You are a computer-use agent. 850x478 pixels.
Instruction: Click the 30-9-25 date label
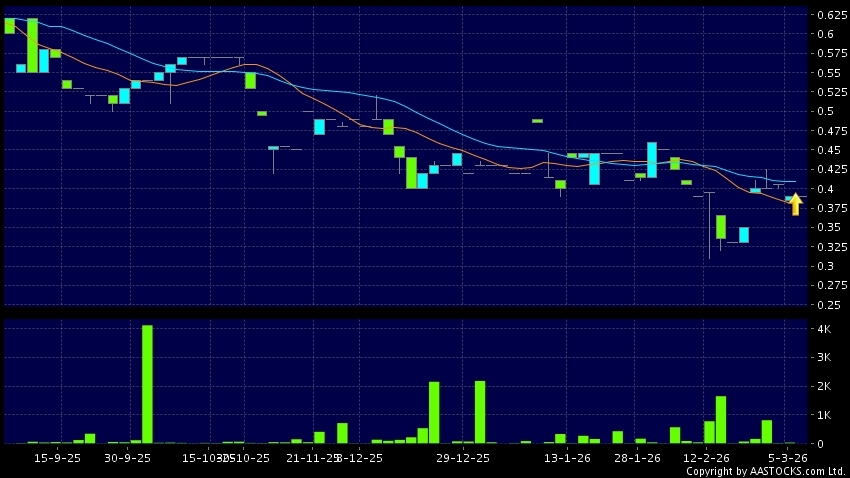coord(127,457)
